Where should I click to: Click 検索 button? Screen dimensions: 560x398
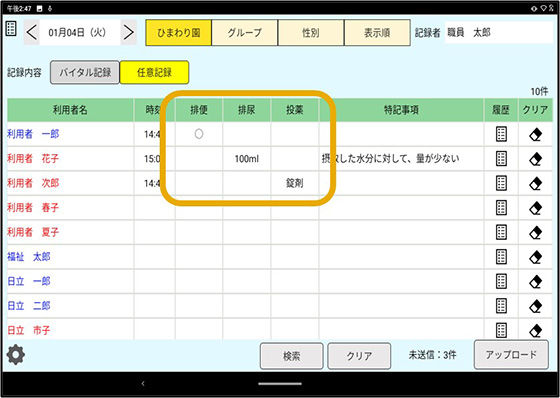coord(291,356)
